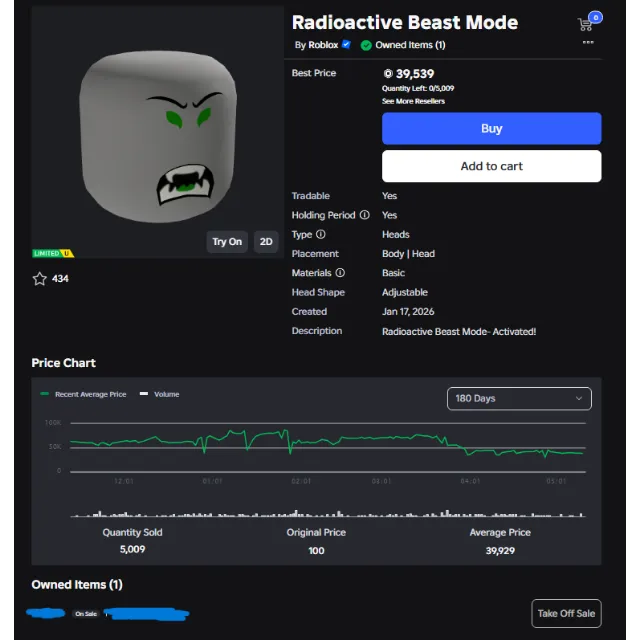The height and width of the screenshot is (640, 640).
Task: Open the shopping cart icon
Action: (x=585, y=24)
